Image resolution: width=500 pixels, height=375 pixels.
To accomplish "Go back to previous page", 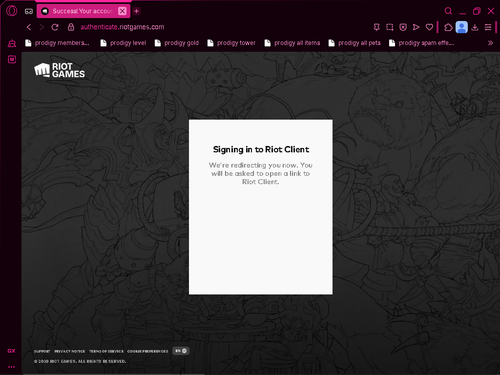I will (29, 27).
